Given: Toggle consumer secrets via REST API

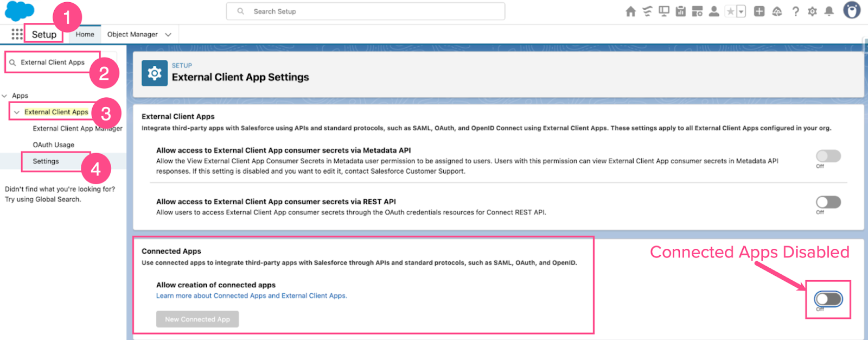Looking at the screenshot, I should pyautogui.click(x=828, y=202).
